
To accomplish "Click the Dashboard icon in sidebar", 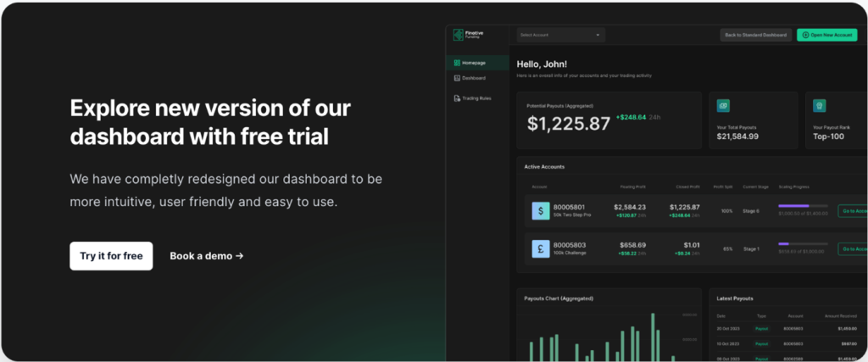I will (457, 78).
